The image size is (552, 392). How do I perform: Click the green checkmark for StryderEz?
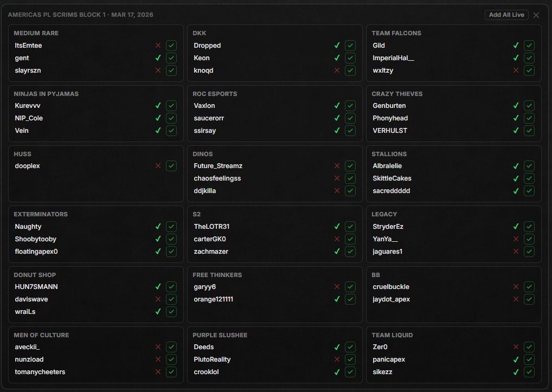pos(516,227)
